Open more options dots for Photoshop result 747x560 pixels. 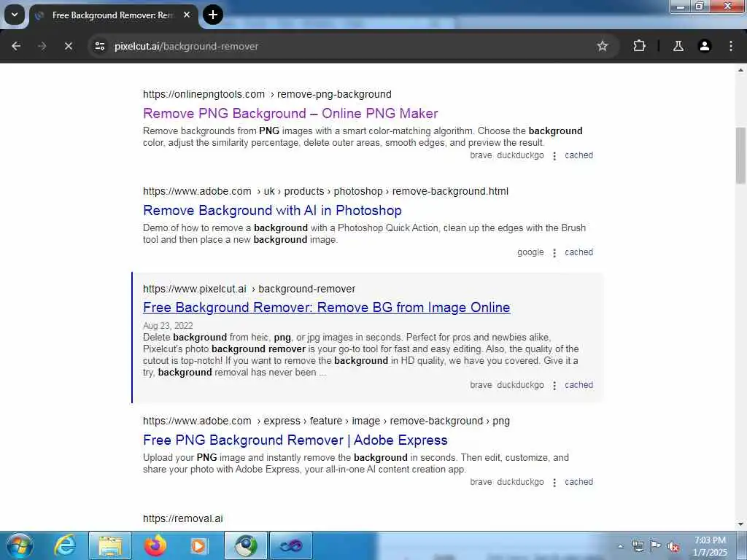tap(554, 253)
